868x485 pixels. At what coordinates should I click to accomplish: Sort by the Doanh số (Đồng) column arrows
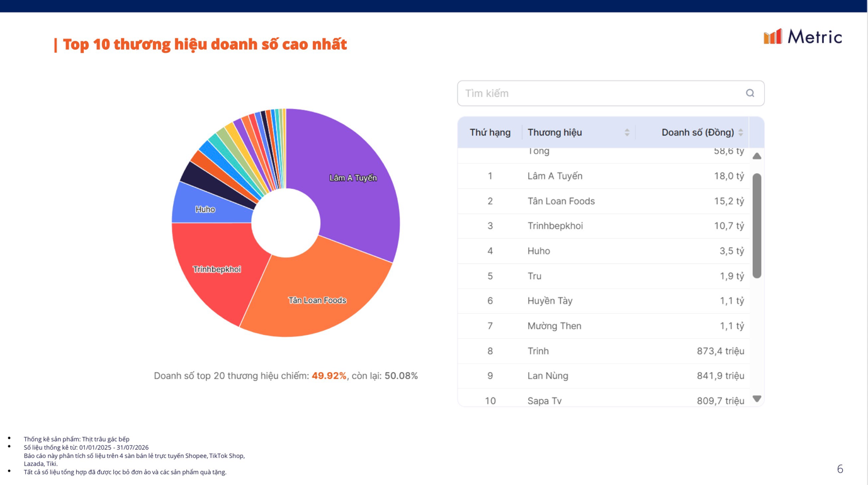741,132
